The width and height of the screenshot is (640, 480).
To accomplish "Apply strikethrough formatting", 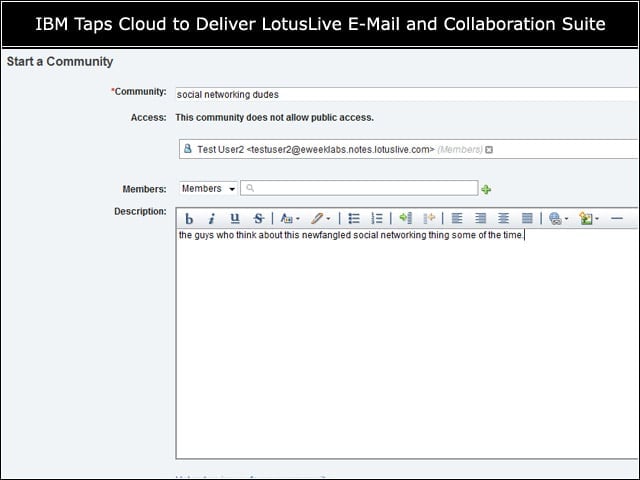I will click(x=258, y=219).
